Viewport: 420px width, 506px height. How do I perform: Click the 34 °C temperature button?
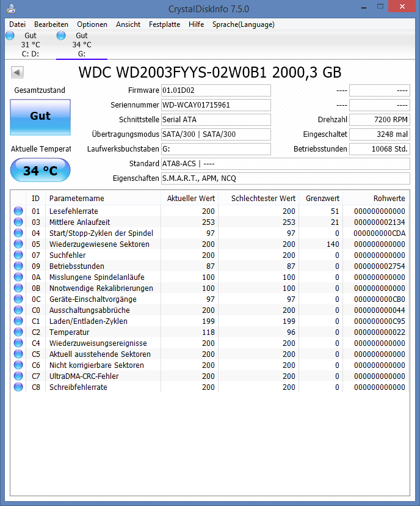[40, 170]
